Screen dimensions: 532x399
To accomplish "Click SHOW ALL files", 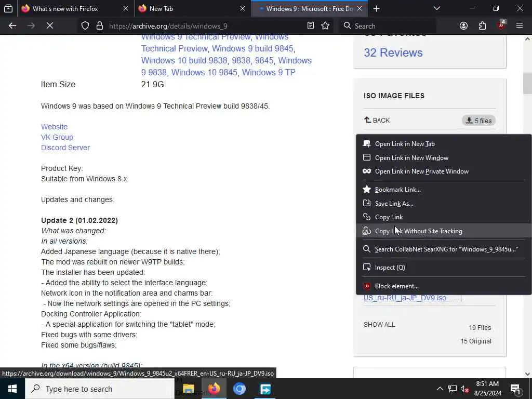I will pos(379,325).
